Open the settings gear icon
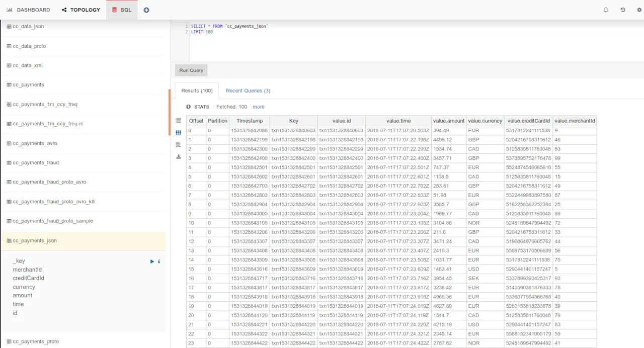The height and width of the screenshot is (348, 644). [x=639, y=10]
